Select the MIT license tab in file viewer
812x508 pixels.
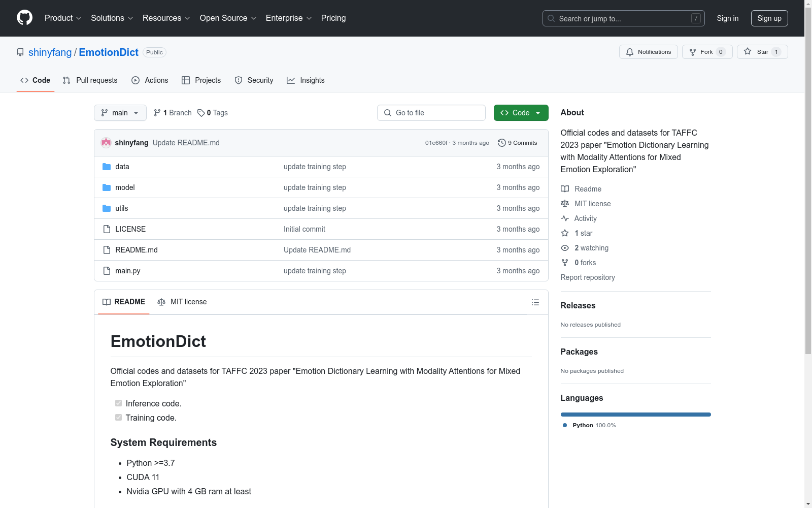pyautogui.click(x=182, y=302)
